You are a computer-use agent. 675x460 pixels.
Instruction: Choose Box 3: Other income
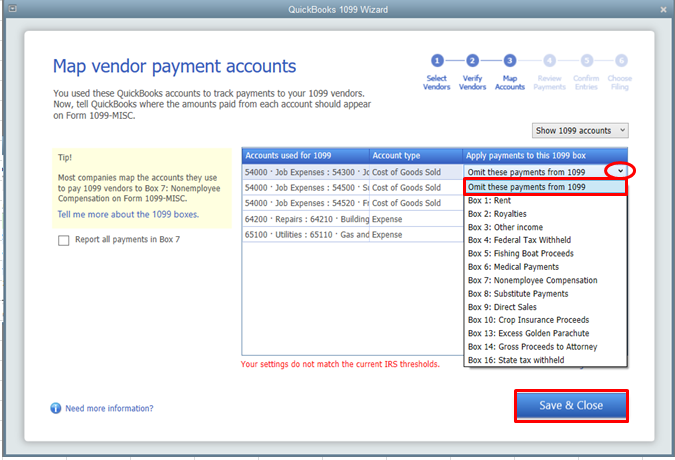545,227
